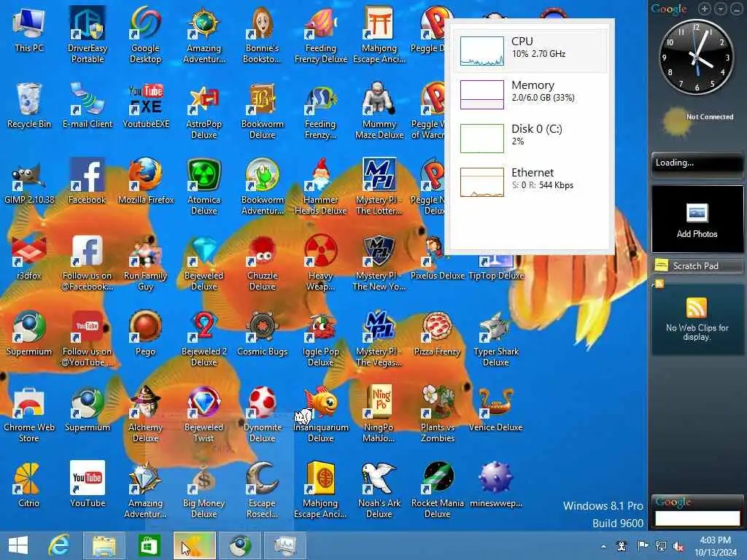Open Action Center flag tray icon
The height and width of the screenshot is (560, 747).
[642, 546]
